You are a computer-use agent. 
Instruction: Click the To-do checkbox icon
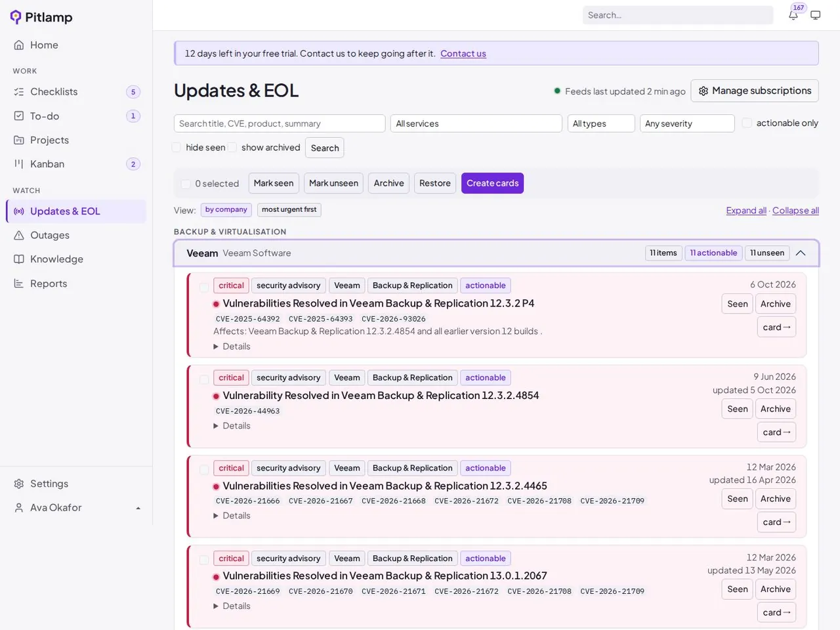pyautogui.click(x=19, y=116)
